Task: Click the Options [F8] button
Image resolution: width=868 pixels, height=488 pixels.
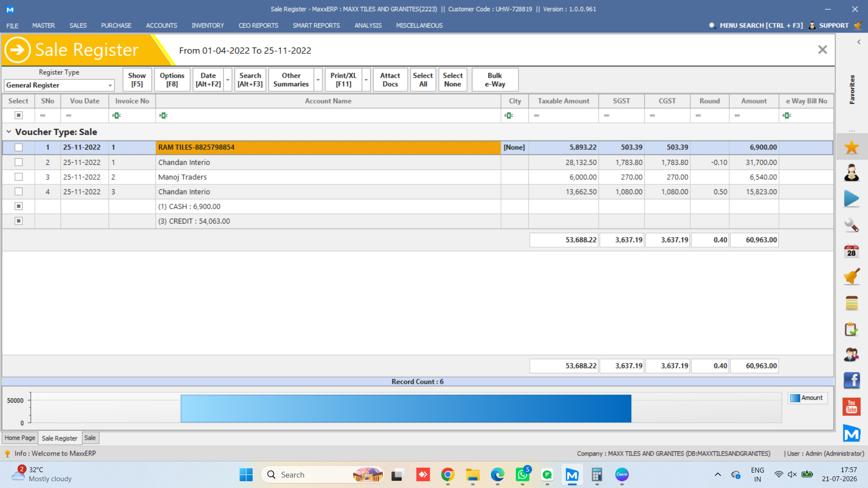Action: click(x=172, y=80)
